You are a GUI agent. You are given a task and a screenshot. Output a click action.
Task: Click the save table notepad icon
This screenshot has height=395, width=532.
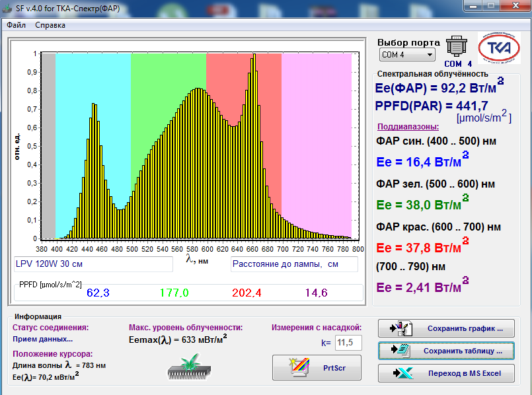click(x=401, y=351)
